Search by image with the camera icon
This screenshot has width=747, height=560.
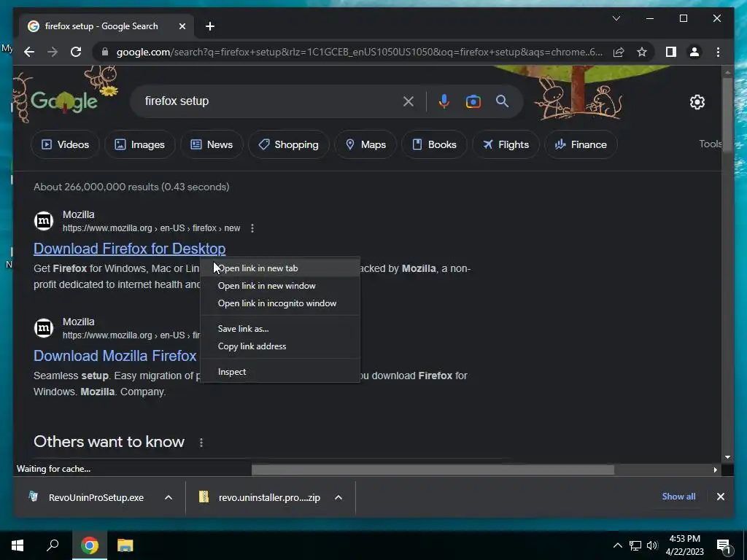[473, 101]
